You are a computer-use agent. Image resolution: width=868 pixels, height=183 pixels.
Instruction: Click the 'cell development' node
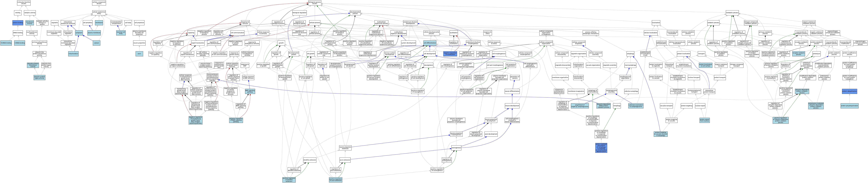click(430, 54)
